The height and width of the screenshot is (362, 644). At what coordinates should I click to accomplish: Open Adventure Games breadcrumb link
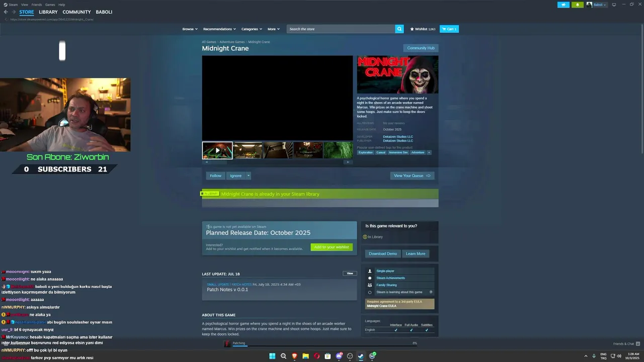click(x=232, y=42)
